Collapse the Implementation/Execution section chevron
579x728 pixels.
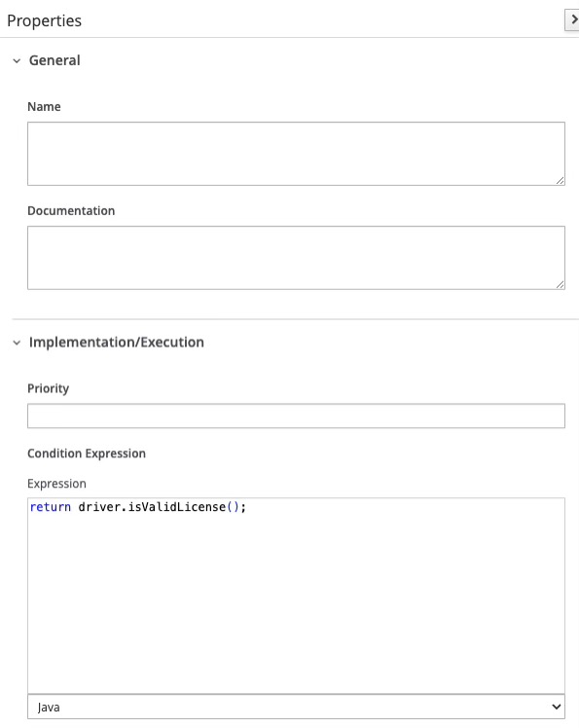point(17,343)
